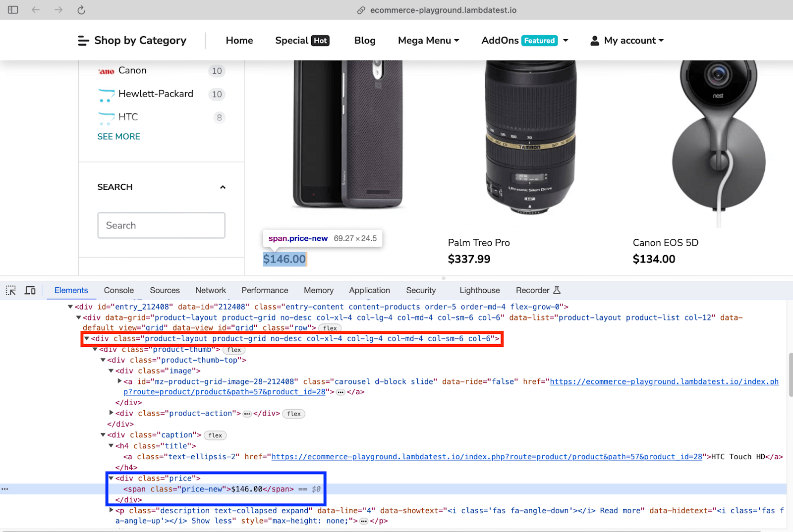Select the inspect element tool icon
Screen dimensions: 793x532
tap(10, 290)
